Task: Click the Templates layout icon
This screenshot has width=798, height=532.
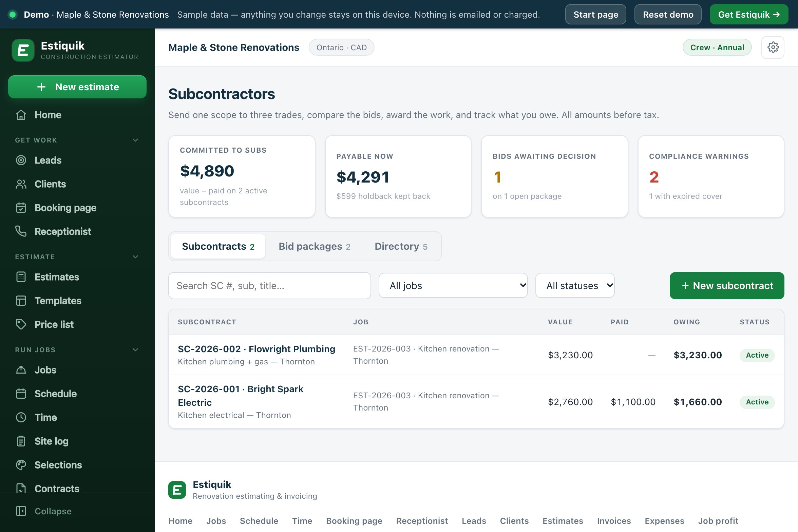Action: (21, 301)
